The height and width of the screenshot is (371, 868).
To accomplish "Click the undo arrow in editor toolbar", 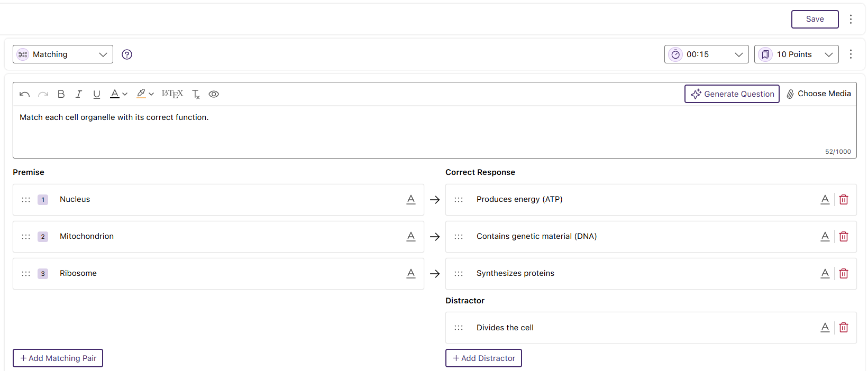I will pyautogui.click(x=24, y=94).
